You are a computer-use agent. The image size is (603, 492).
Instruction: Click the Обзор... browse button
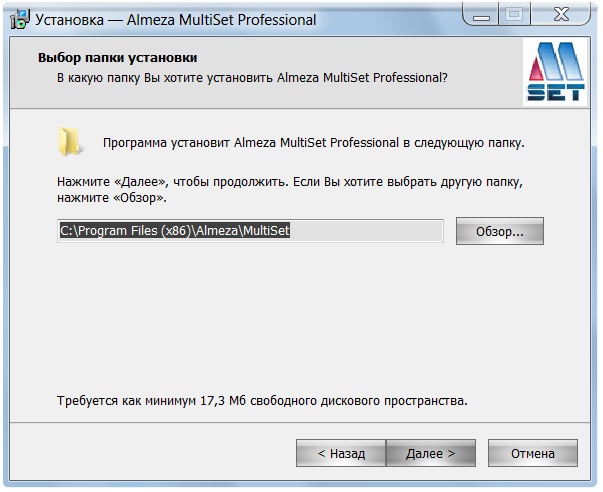500,231
